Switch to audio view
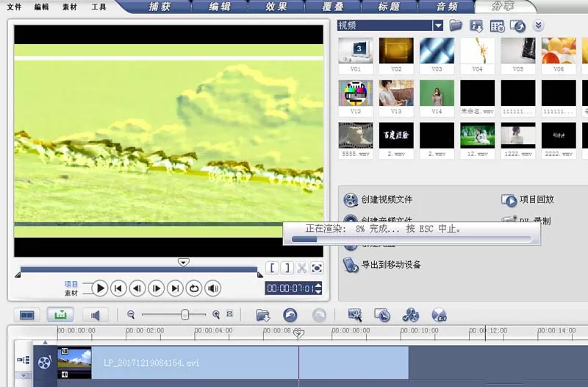This screenshot has height=387, width=588. coord(96,315)
